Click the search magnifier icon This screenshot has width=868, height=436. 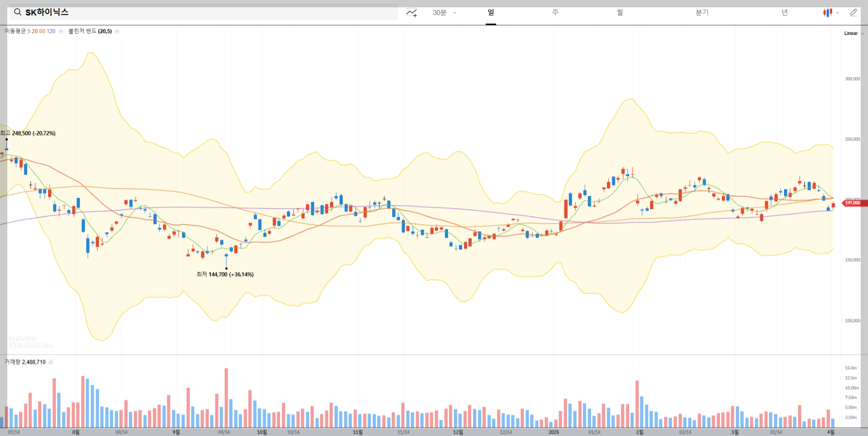[17, 12]
